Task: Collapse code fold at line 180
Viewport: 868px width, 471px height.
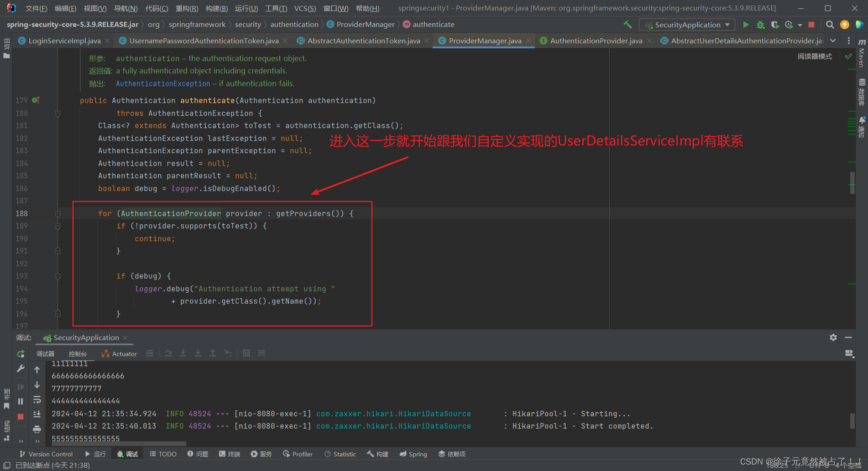Action: pos(58,114)
